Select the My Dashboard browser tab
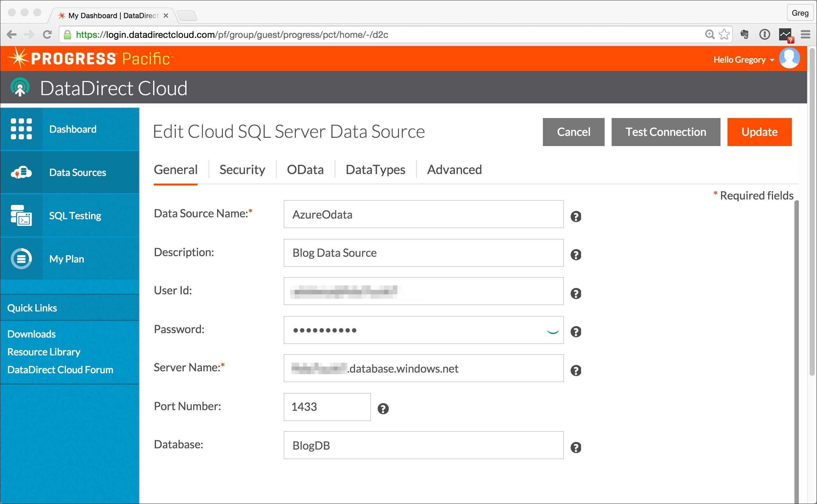 [x=113, y=15]
